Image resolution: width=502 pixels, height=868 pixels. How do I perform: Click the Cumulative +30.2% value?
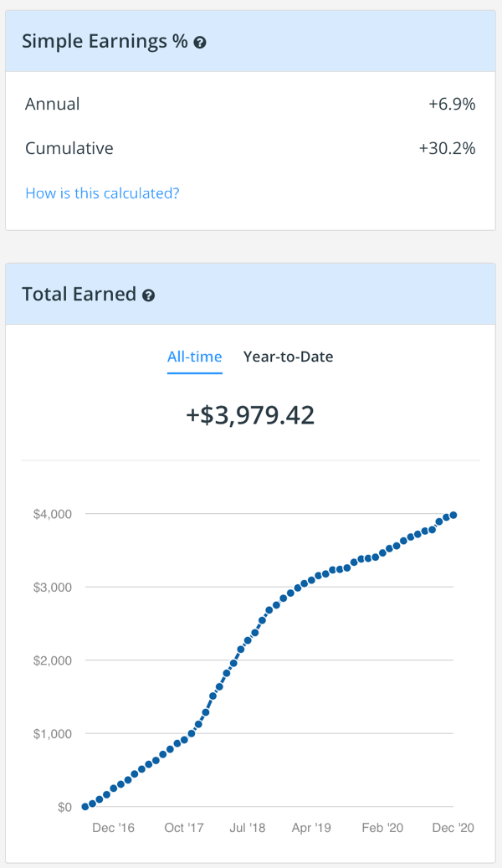click(x=447, y=149)
